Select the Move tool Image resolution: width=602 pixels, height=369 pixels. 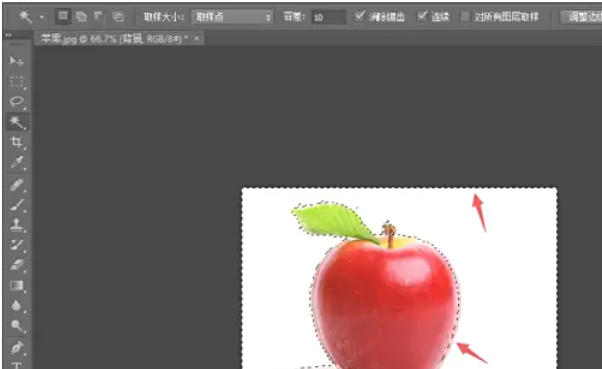pyautogui.click(x=17, y=61)
